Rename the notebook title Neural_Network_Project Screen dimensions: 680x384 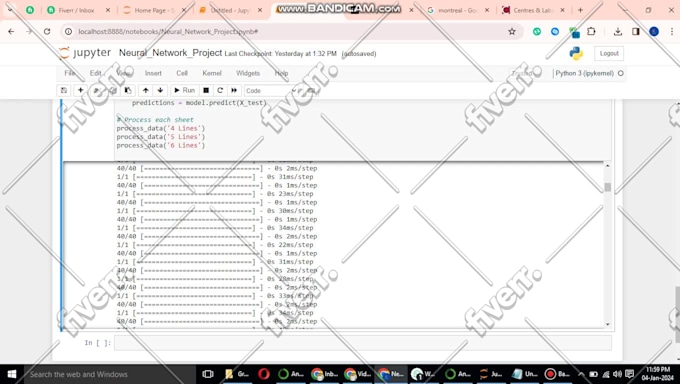[x=170, y=53]
